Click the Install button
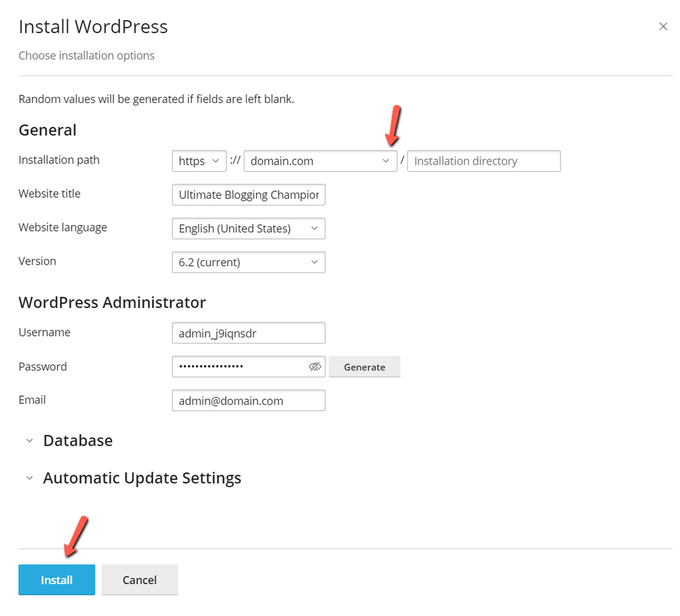 56,579
